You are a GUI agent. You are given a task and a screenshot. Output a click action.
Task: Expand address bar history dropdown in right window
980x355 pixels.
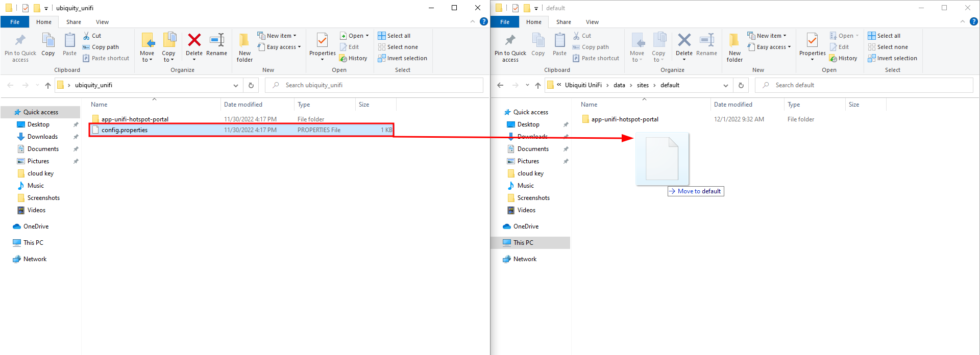[x=725, y=85]
